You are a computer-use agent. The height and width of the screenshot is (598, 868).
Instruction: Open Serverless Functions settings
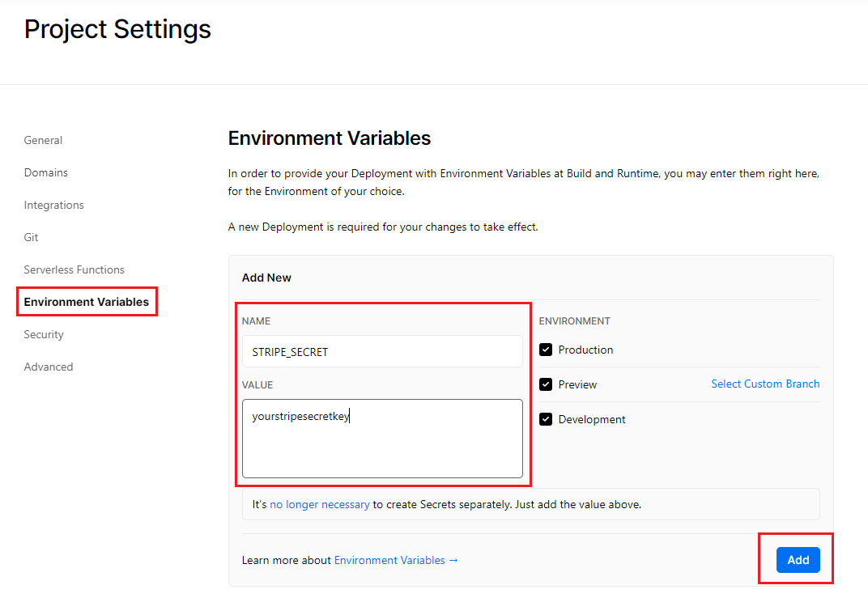(x=74, y=269)
